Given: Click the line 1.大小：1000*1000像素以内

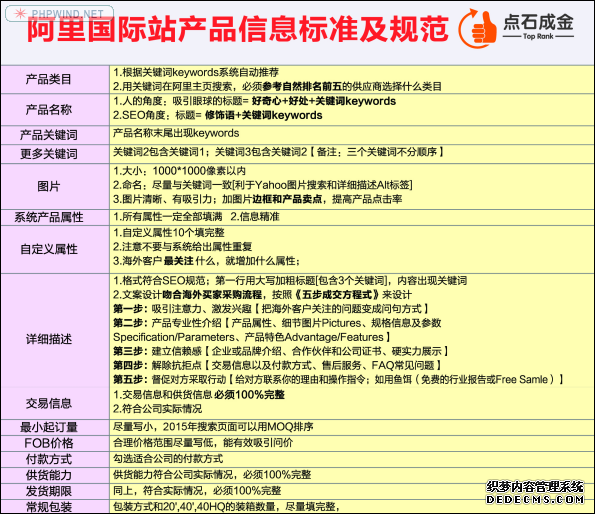Looking at the screenshot, I should [179, 171].
